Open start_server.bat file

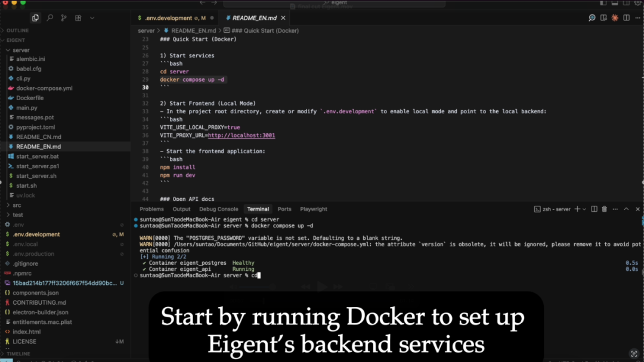tap(38, 157)
